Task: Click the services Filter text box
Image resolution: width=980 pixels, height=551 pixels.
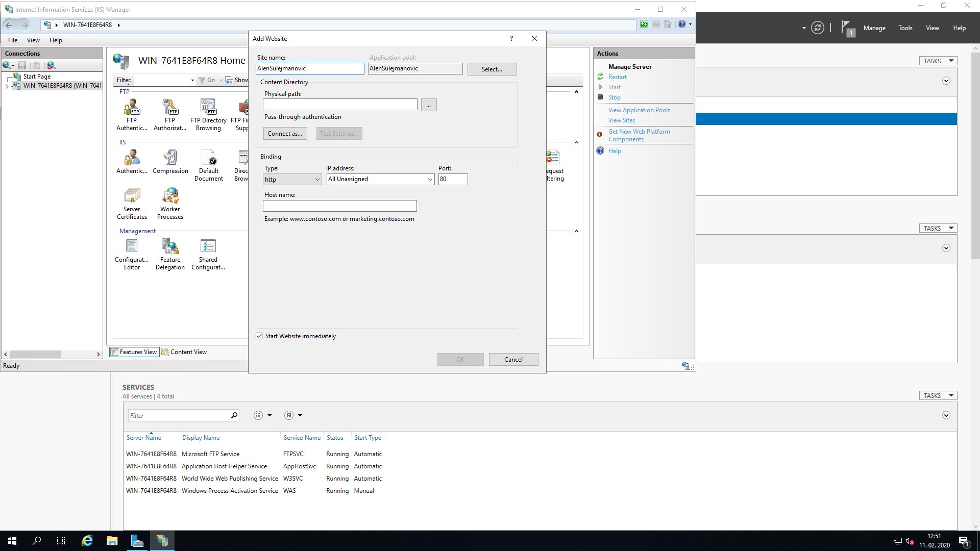Action: 179,415
